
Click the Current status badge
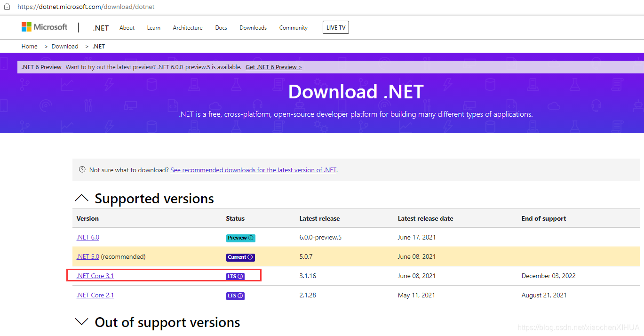click(x=240, y=257)
